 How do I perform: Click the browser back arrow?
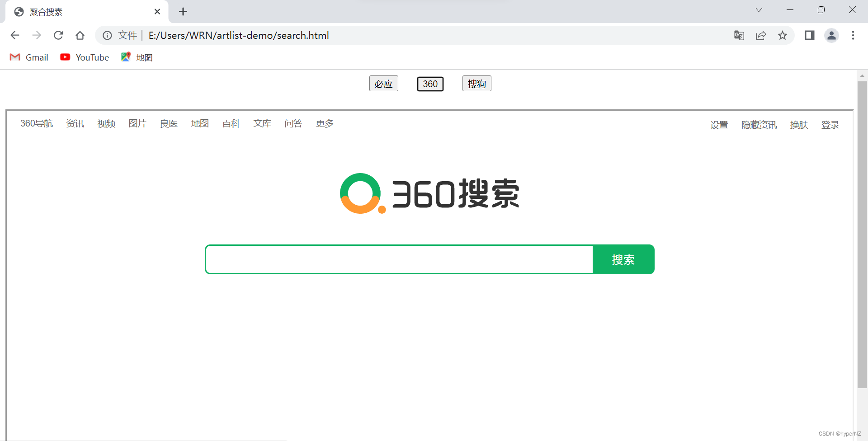coord(15,35)
